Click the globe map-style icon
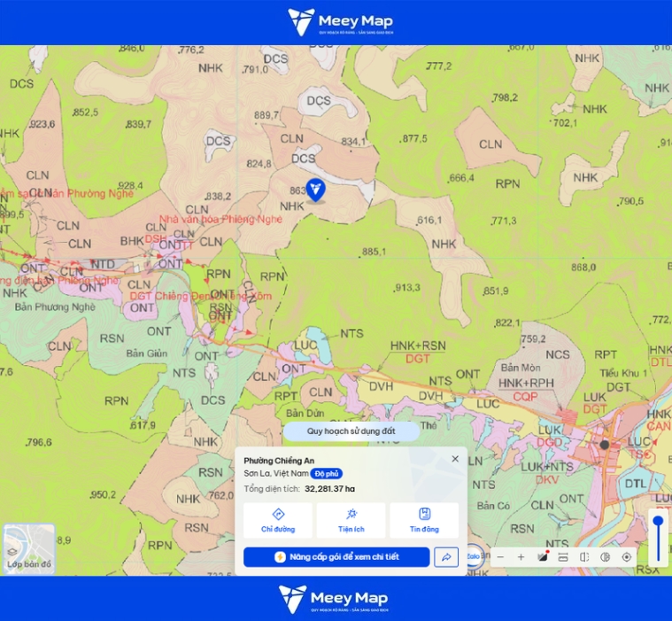The image size is (672, 621). coord(605,557)
